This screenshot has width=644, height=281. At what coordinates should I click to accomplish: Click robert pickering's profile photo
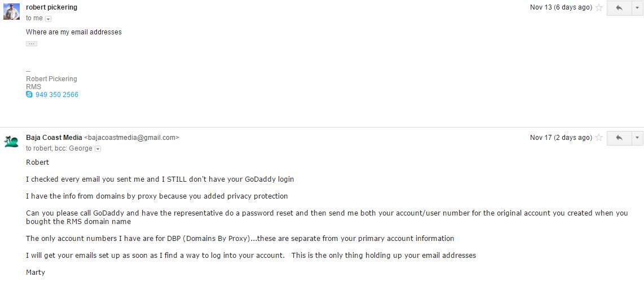coord(11,11)
